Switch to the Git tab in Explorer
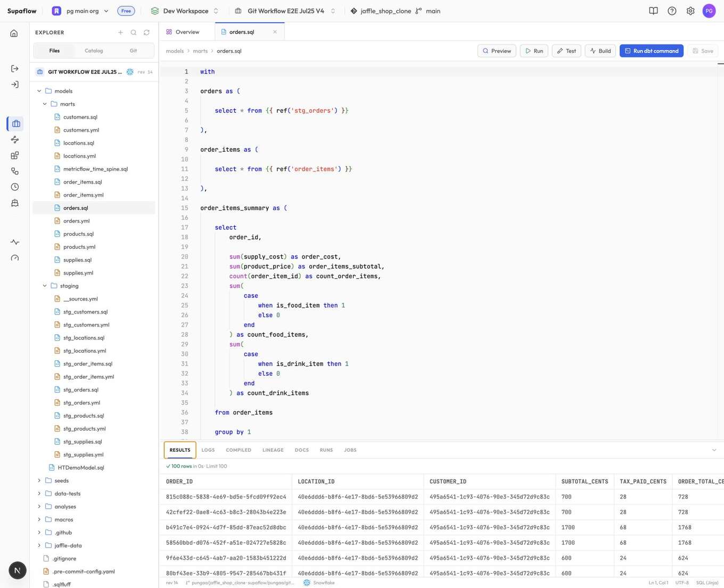This screenshot has height=588, width=724. [133, 51]
